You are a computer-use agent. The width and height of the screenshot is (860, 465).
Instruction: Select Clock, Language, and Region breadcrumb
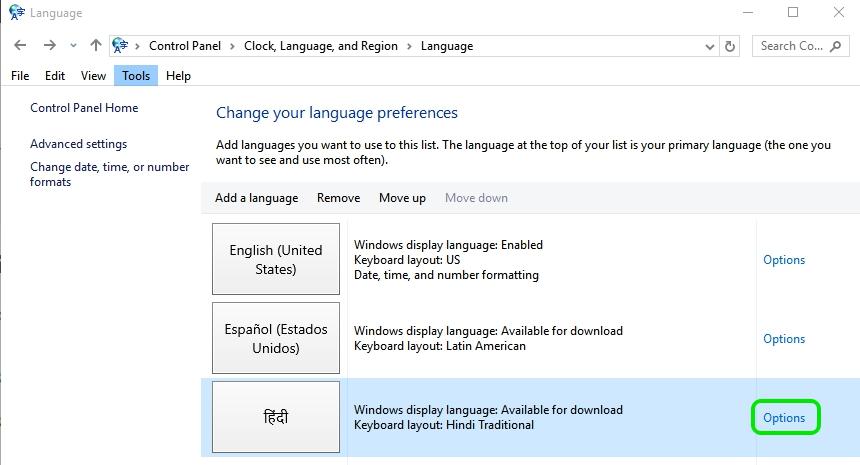point(321,46)
